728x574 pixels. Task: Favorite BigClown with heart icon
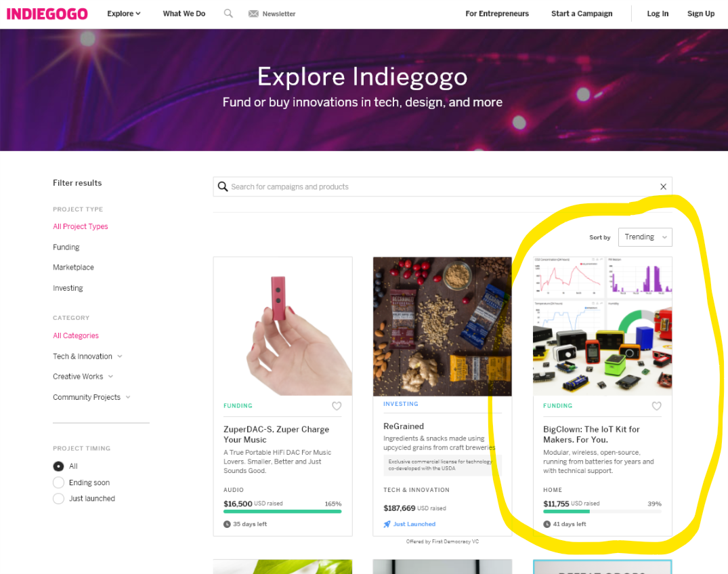(656, 406)
